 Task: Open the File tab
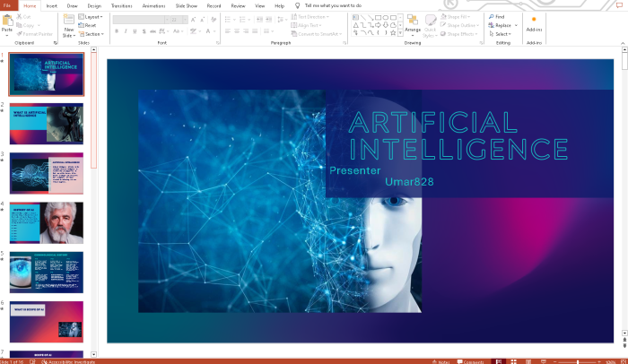coord(7,5)
